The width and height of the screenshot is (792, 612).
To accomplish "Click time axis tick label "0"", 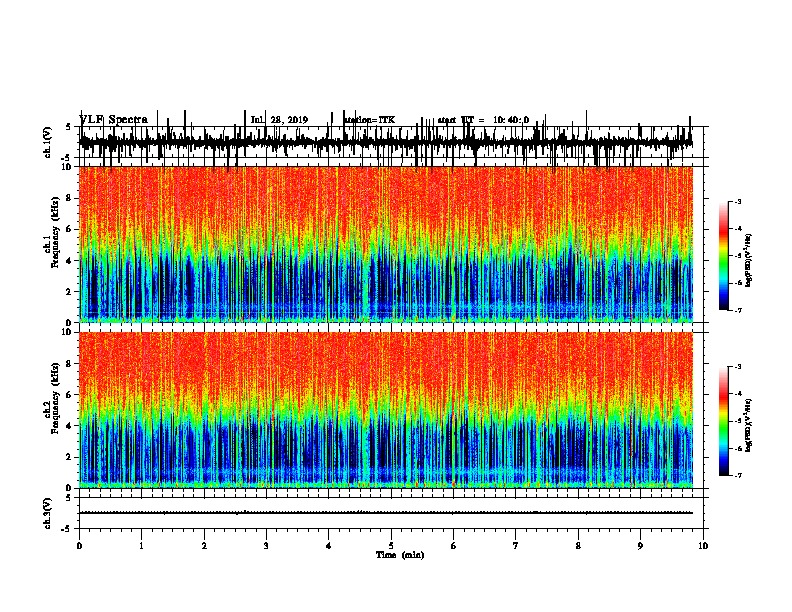I will [79, 546].
